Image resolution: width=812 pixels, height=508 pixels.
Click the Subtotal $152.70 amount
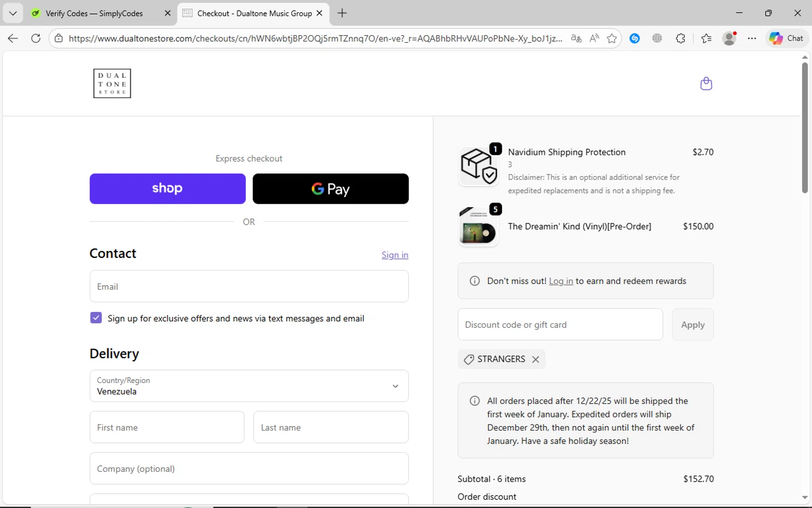pos(698,479)
